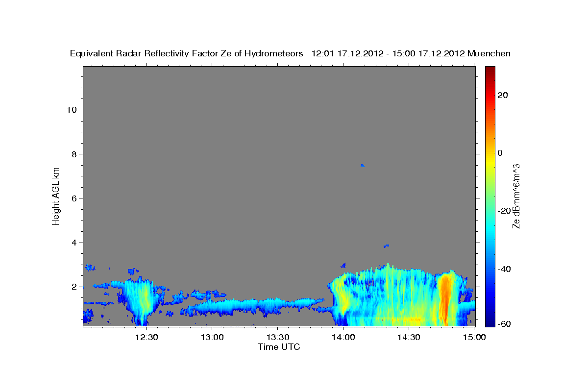Click the 13:00 time tick label
Image resolution: width=588 pixels, height=392 pixels.
pos(212,337)
